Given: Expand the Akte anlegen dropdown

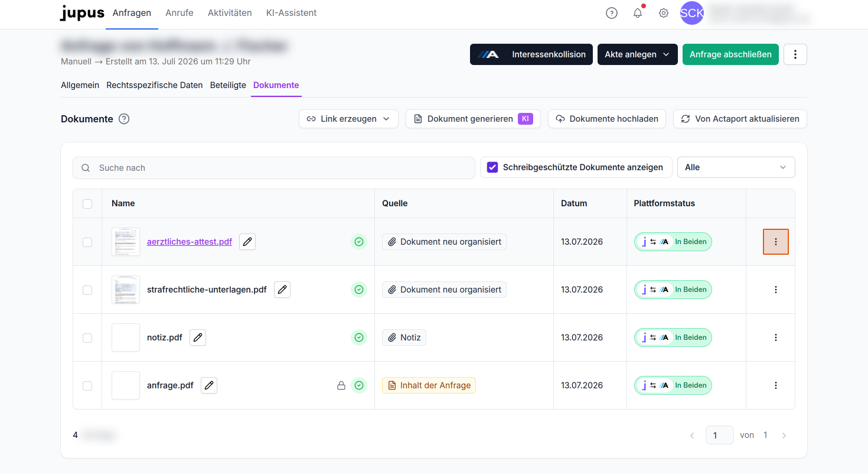Looking at the screenshot, I should click(x=637, y=54).
